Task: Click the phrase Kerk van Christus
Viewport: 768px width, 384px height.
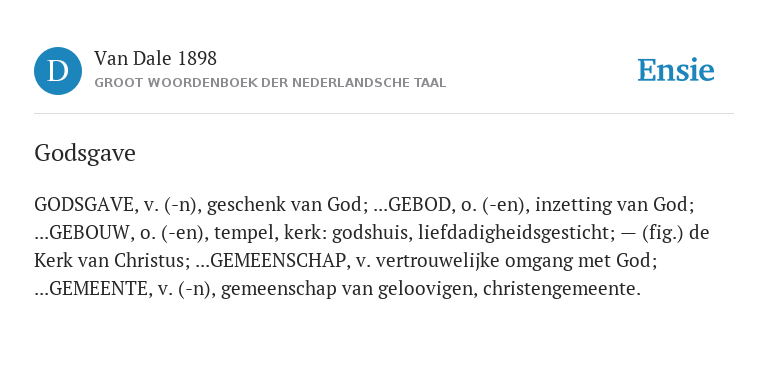Action: [x=110, y=261]
